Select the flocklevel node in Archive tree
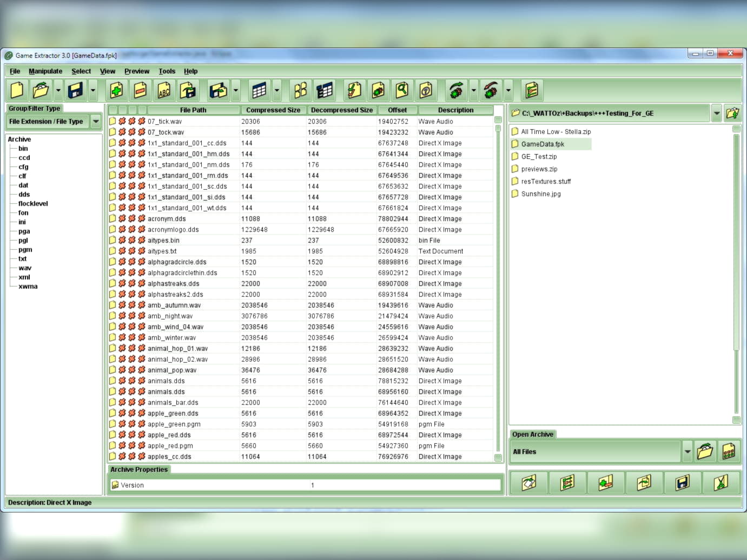747x560 pixels. pos(33,204)
